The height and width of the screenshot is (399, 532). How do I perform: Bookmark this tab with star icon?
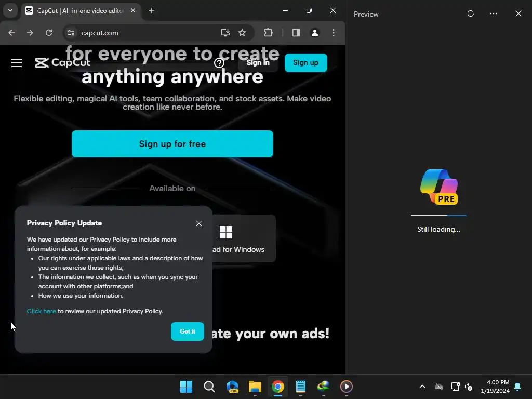pos(242,33)
